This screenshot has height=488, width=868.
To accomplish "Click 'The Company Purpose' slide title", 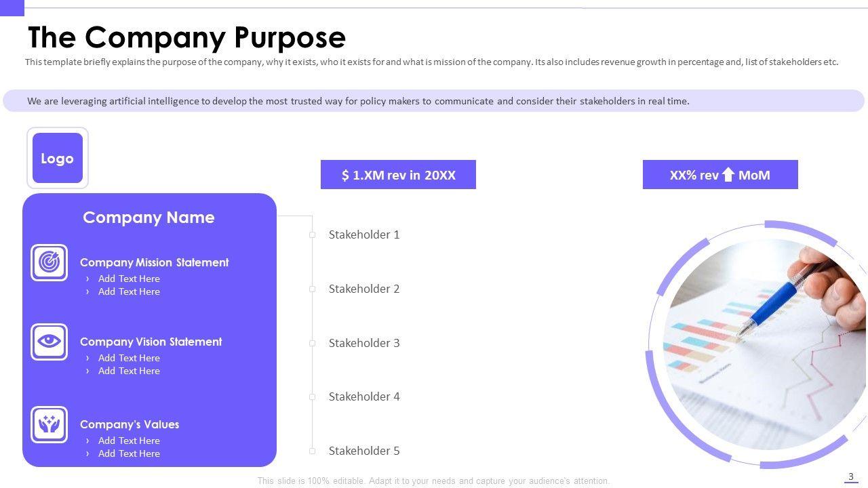I will [x=186, y=37].
